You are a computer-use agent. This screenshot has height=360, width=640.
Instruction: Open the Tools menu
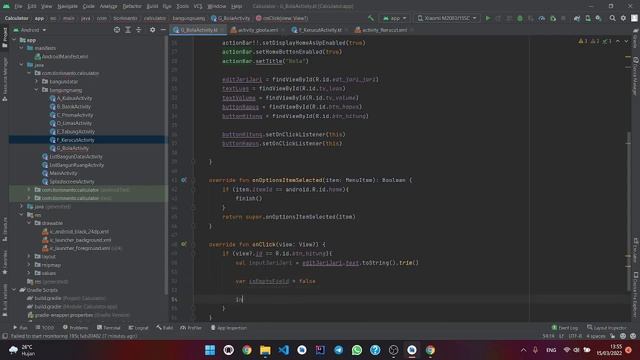pyautogui.click(x=182, y=6)
